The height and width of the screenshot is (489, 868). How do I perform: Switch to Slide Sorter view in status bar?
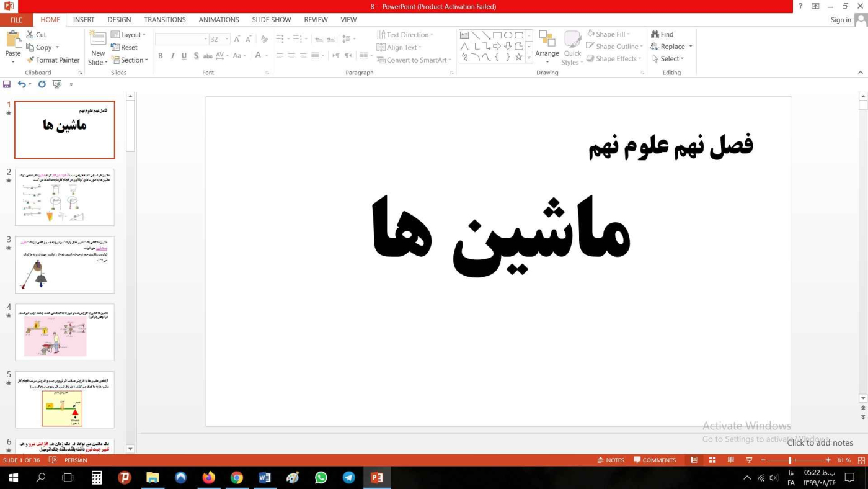pyautogui.click(x=712, y=460)
